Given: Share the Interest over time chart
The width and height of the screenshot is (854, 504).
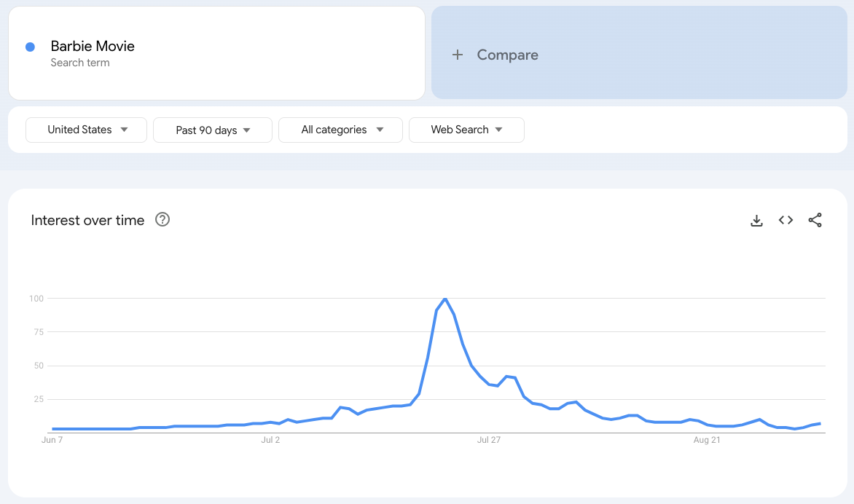Looking at the screenshot, I should [815, 220].
